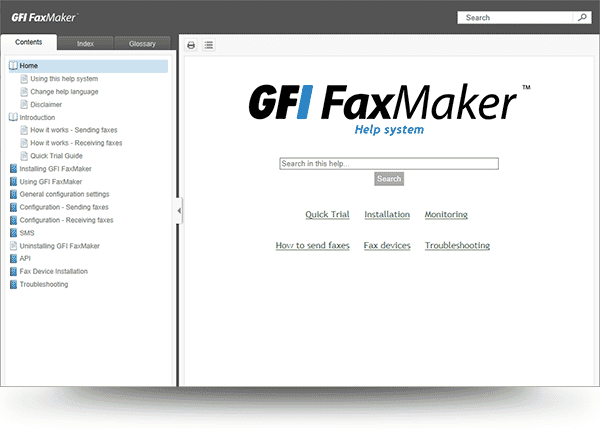
Task: Click the Introduction open-book icon
Action: [x=13, y=117]
